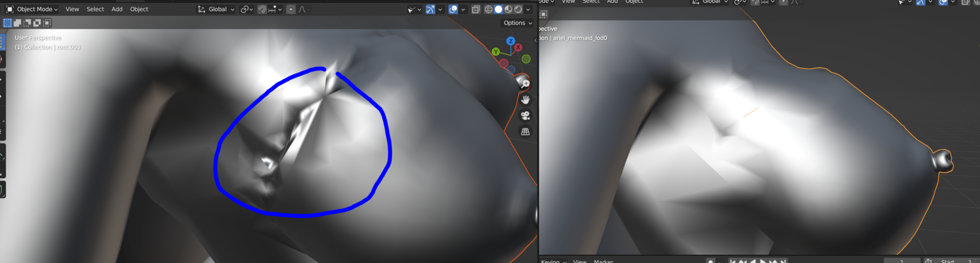Click the pan view hand icon
This screenshot has width=980, height=263.
(525, 99)
